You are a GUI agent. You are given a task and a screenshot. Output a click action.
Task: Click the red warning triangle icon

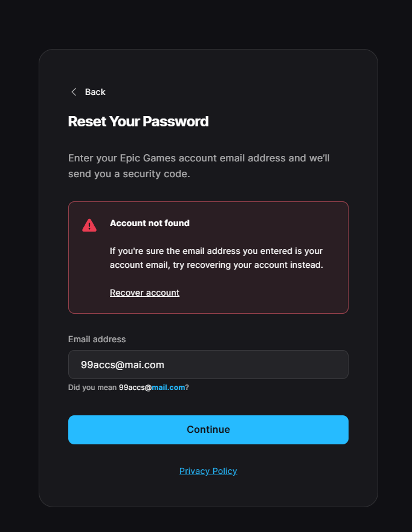pyautogui.click(x=89, y=225)
